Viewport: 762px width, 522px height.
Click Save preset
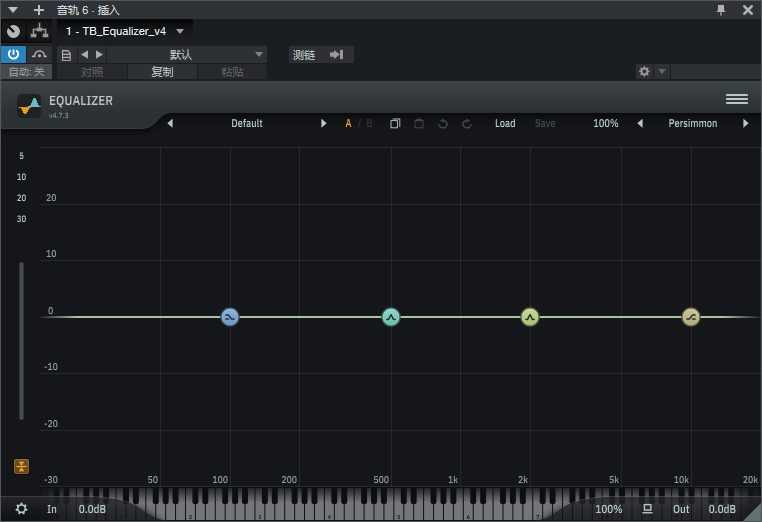(545, 123)
